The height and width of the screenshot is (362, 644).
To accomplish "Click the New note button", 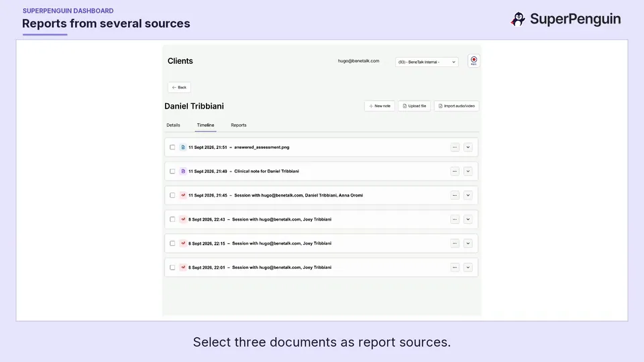I will pyautogui.click(x=380, y=106).
